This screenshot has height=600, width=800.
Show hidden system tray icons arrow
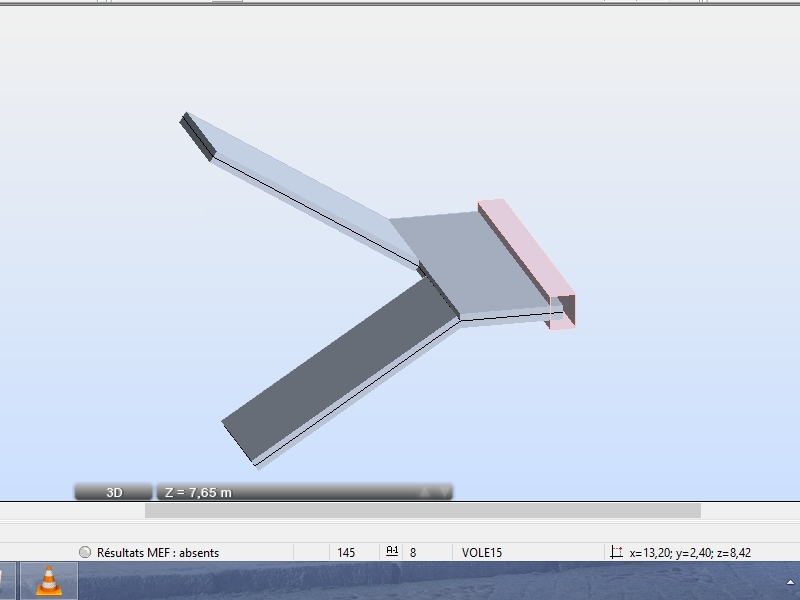(x=790, y=582)
